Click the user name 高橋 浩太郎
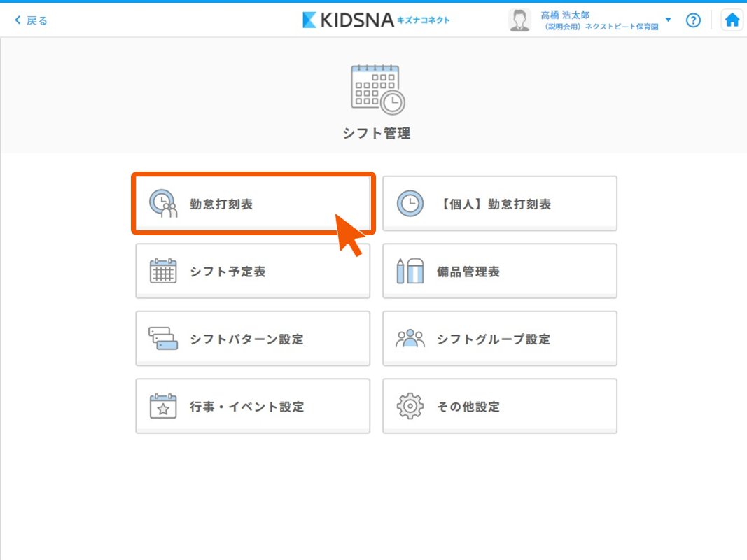This screenshot has height=560, width=747. (x=565, y=15)
